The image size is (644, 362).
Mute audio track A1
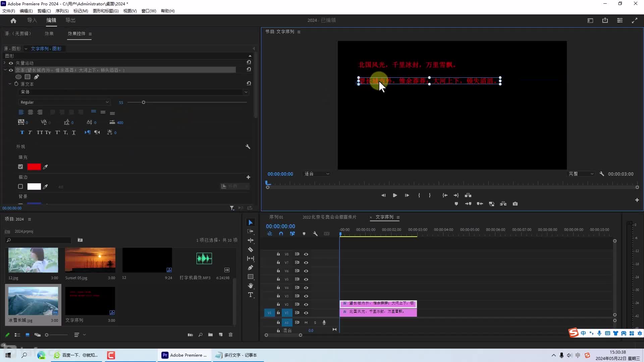click(x=306, y=322)
